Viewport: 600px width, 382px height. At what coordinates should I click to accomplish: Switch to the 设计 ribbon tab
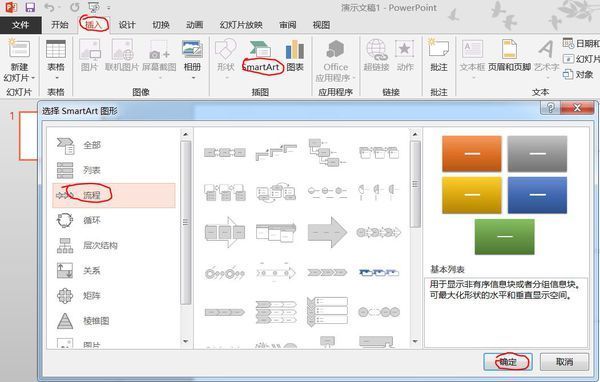127,25
